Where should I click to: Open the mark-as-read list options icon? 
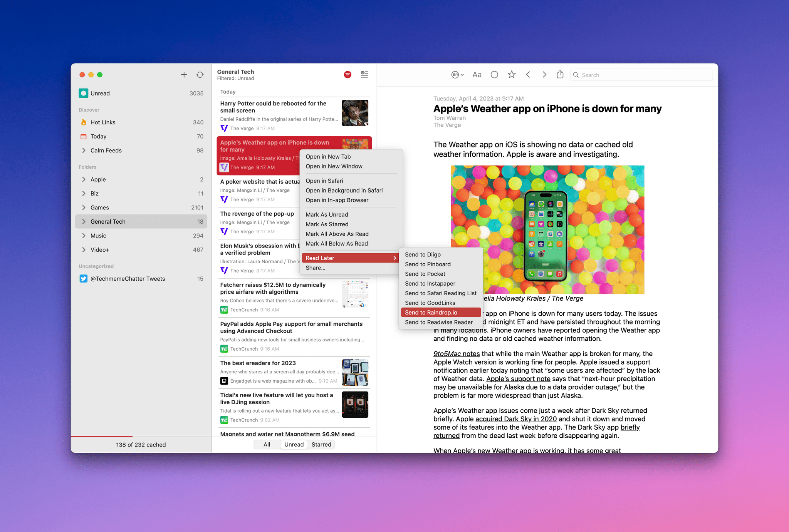click(364, 75)
